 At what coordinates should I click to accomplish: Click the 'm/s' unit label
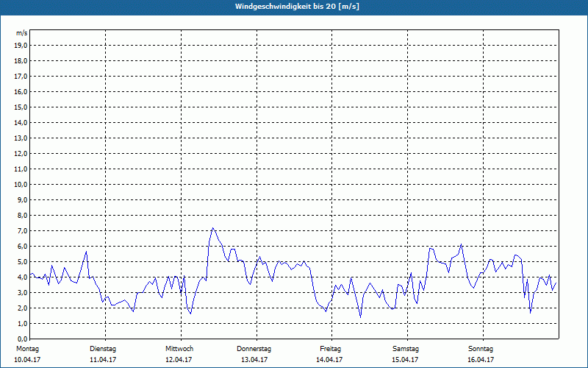point(22,33)
